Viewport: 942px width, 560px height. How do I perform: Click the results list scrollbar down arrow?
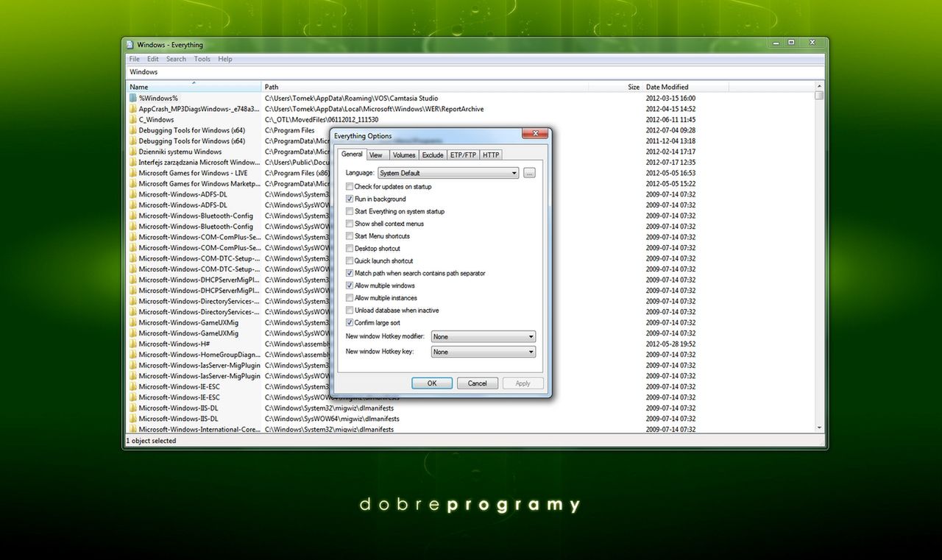pyautogui.click(x=819, y=428)
